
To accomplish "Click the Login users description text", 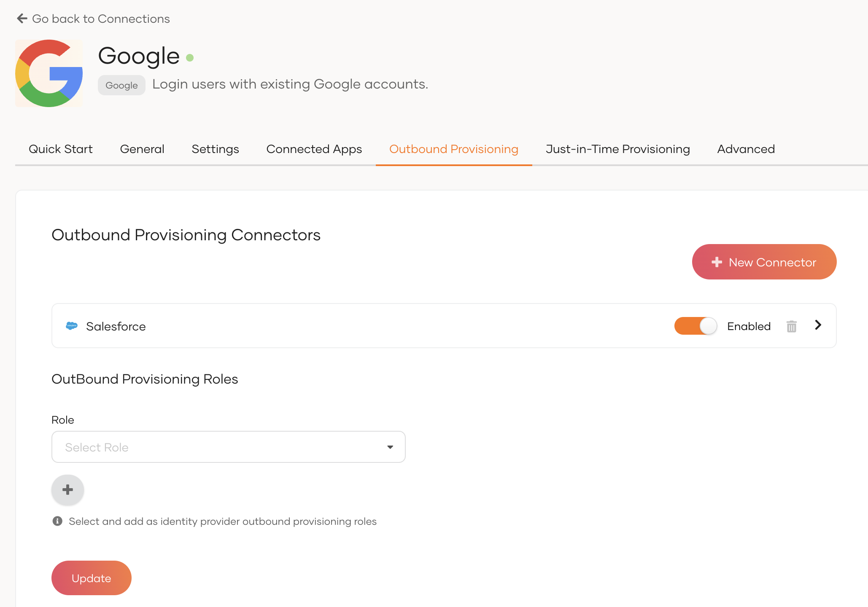I will tap(290, 84).
